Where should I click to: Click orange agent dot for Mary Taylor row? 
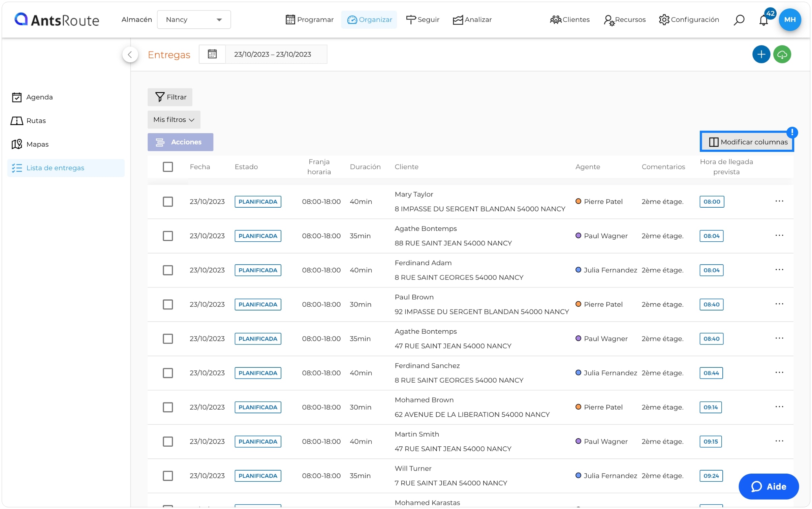point(578,201)
